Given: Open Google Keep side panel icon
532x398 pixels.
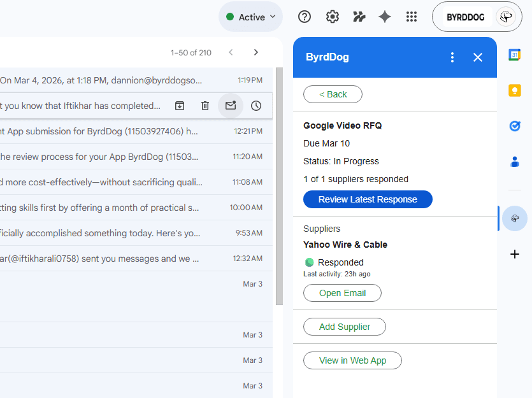Looking at the screenshot, I should click(x=514, y=90).
